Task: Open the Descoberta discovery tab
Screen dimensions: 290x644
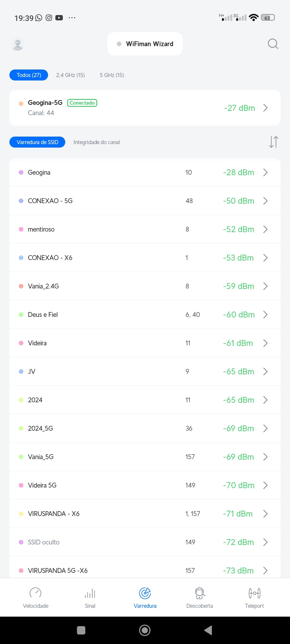Action: point(200,598)
